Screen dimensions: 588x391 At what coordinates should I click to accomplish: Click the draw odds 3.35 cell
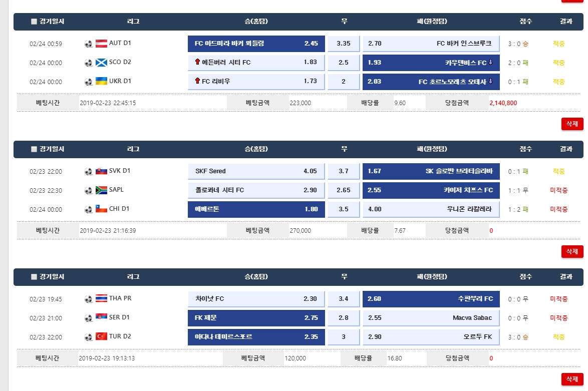pos(344,44)
